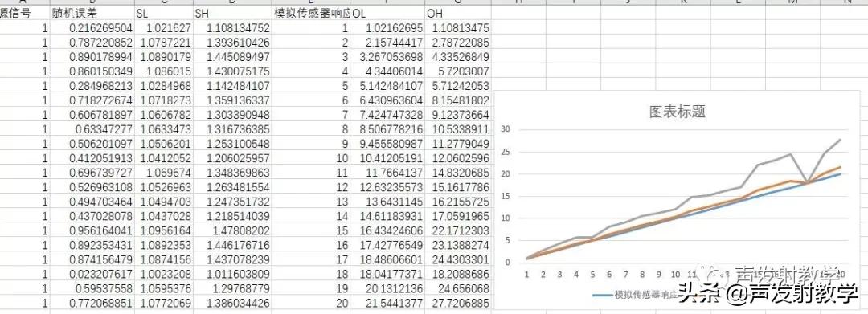Select cell containing 0.860150349

click(92, 71)
